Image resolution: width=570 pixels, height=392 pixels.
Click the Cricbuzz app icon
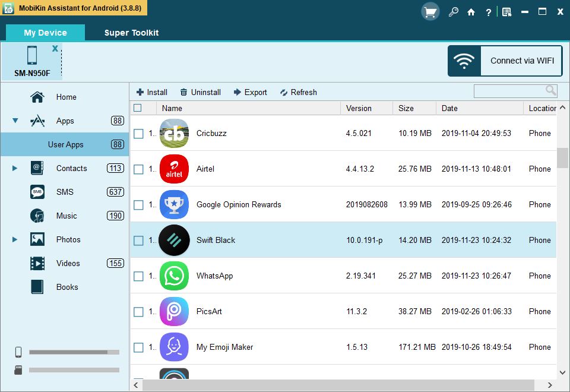point(174,133)
